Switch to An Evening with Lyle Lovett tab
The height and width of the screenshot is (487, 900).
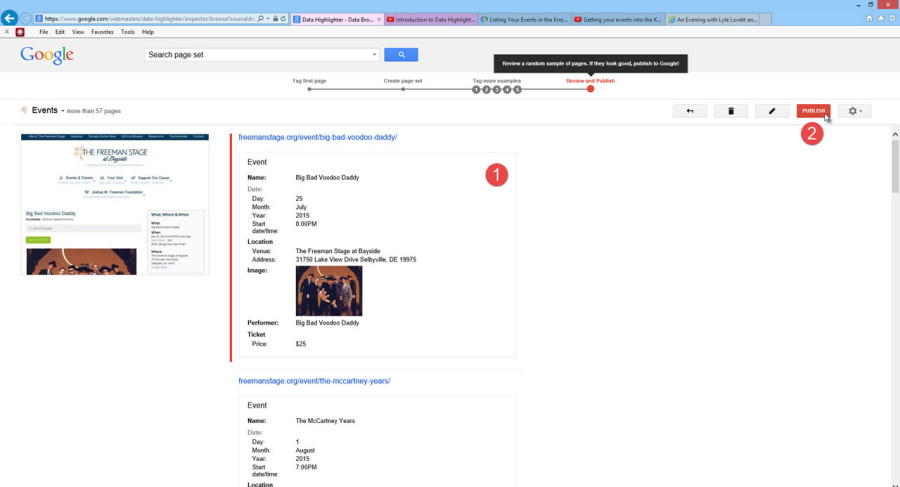[x=712, y=20]
